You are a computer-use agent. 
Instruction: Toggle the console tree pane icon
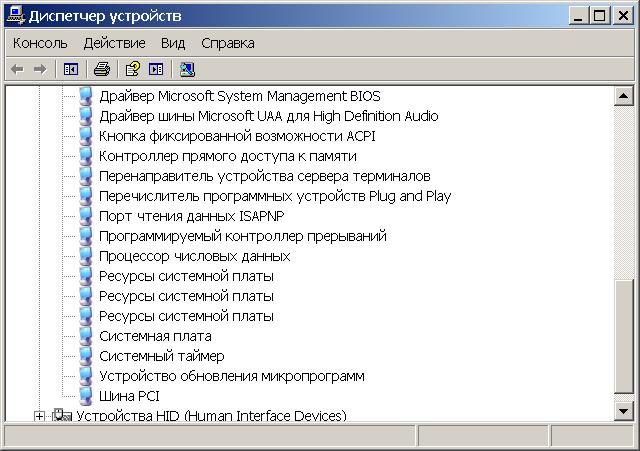(71, 69)
